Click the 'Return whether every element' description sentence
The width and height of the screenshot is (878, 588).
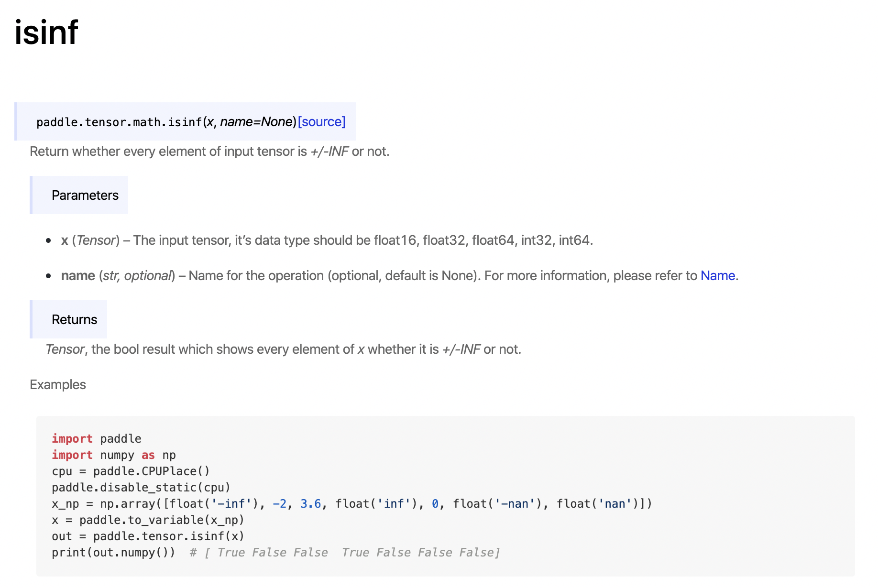click(209, 152)
